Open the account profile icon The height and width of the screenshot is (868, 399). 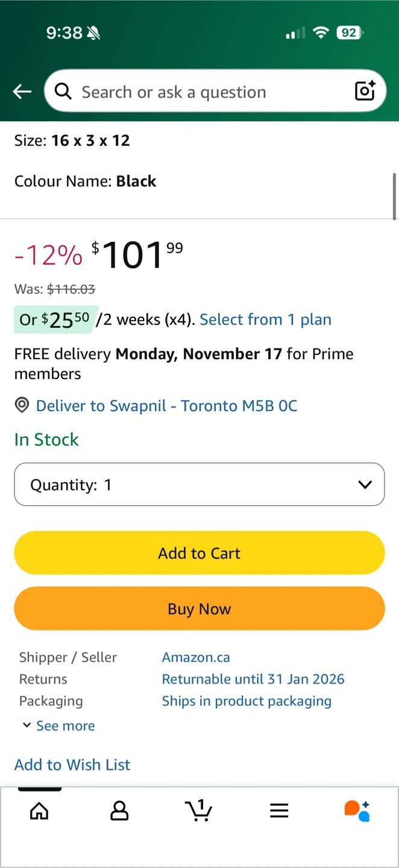[119, 811]
